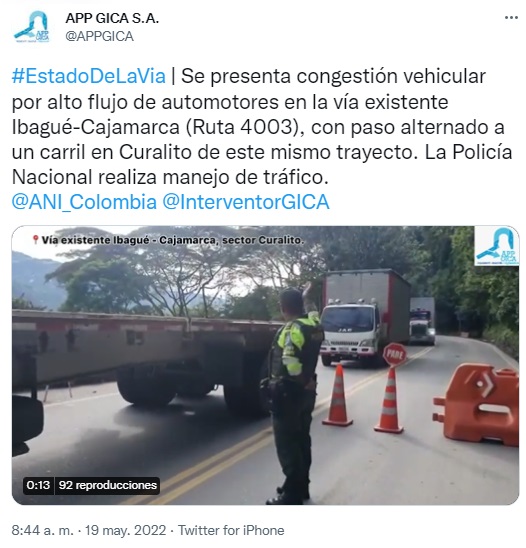526x548 pixels.
Task: Click the APP GICA logo watermark in video
Action: 496,246
